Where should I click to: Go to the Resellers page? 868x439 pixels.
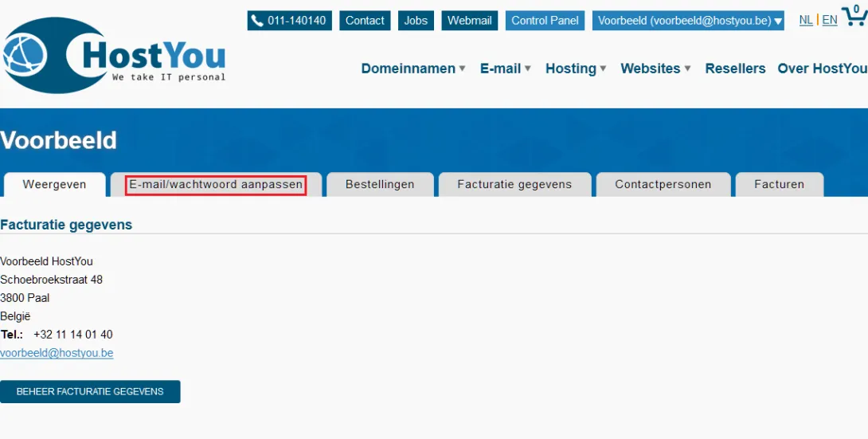coord(735,69)
